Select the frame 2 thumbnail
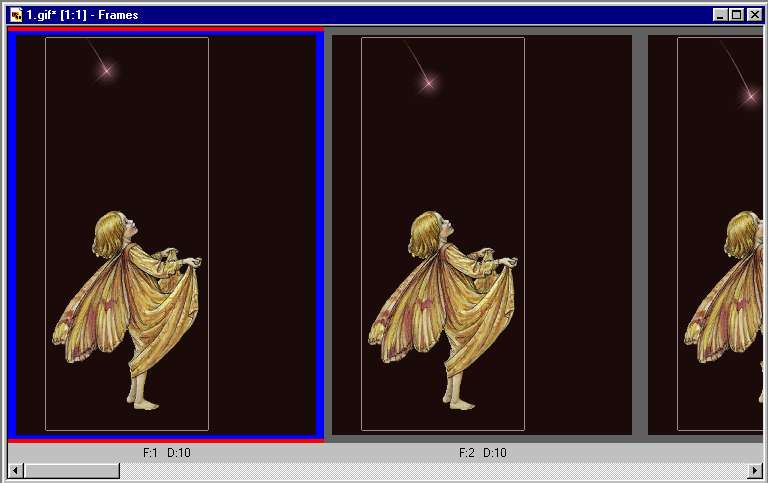 tap(482, 235)
